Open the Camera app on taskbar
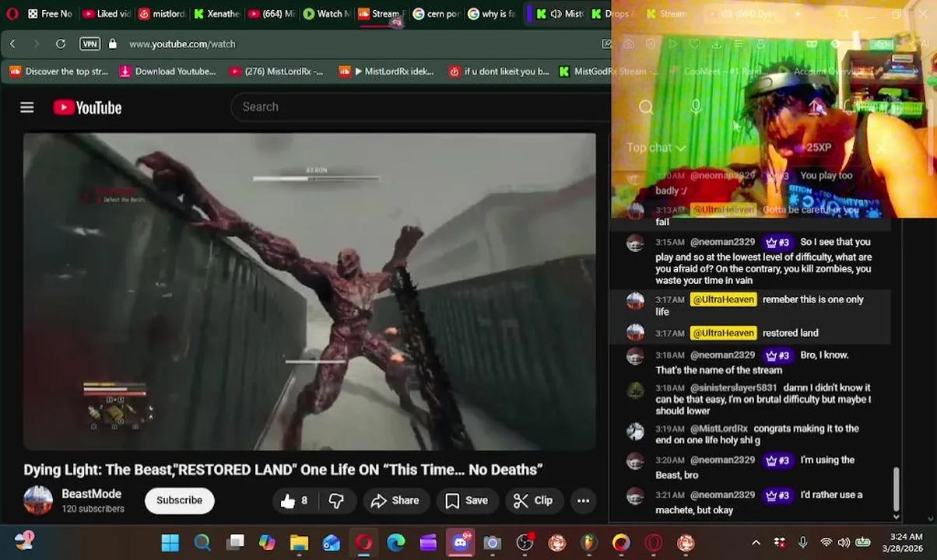 pos(492,542)
